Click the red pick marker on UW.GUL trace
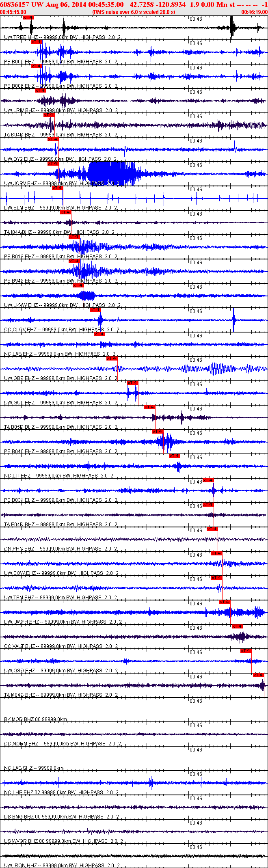Screen dimensions: 268x868 [x=133, y=383]
